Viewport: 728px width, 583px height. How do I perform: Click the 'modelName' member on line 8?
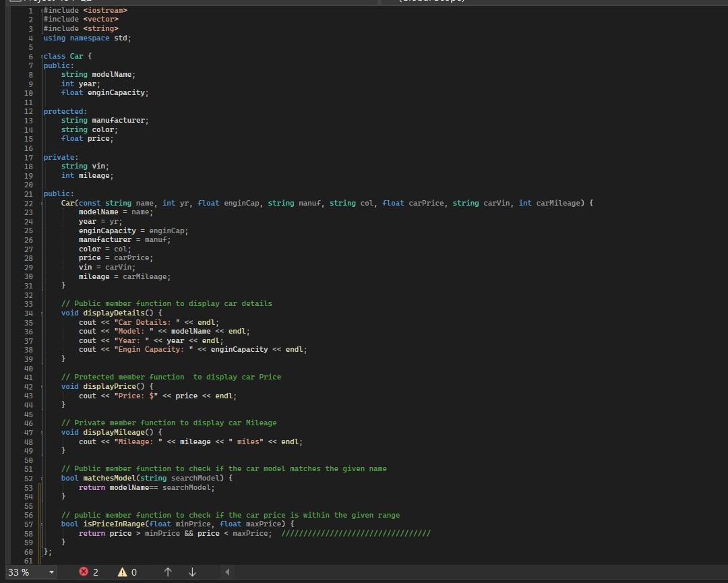pos(112,74)
